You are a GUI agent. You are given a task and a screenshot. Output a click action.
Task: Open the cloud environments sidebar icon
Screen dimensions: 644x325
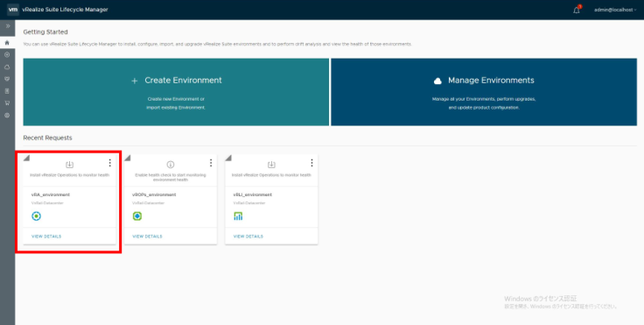7,67
